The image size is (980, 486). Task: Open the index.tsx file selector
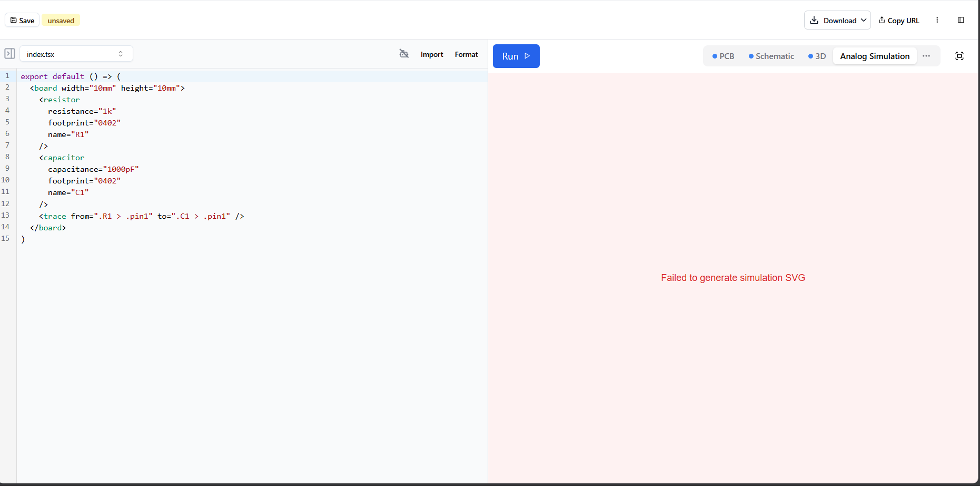pyautogui.click(x=76, y=54)
